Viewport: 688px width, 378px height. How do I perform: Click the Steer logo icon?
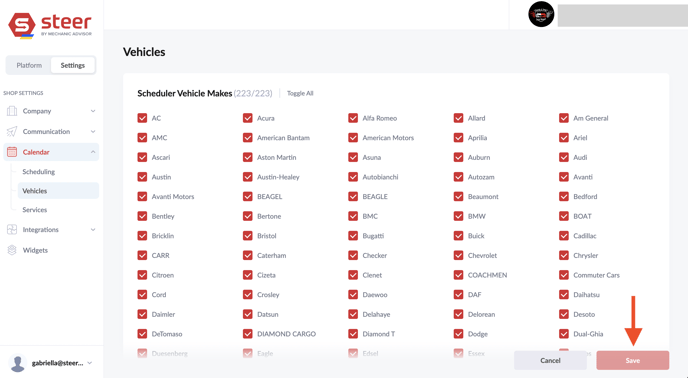[22, 25]
